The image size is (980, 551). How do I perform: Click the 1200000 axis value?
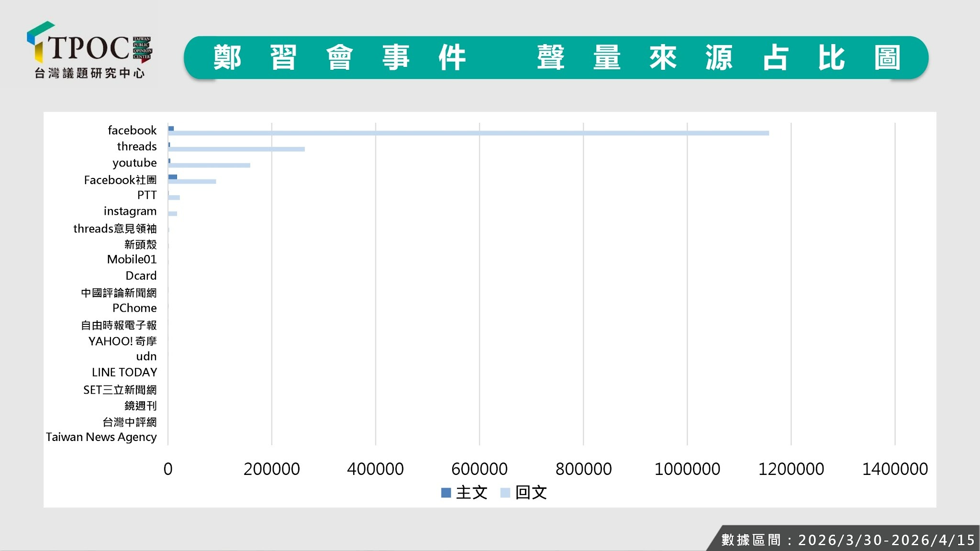pyautogui.click(x=791, y=469)
